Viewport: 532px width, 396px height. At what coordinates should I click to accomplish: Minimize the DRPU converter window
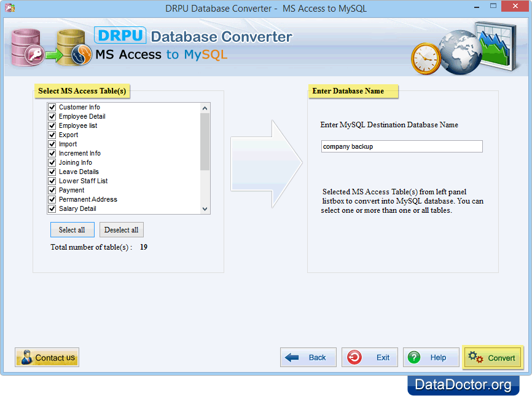477,7
